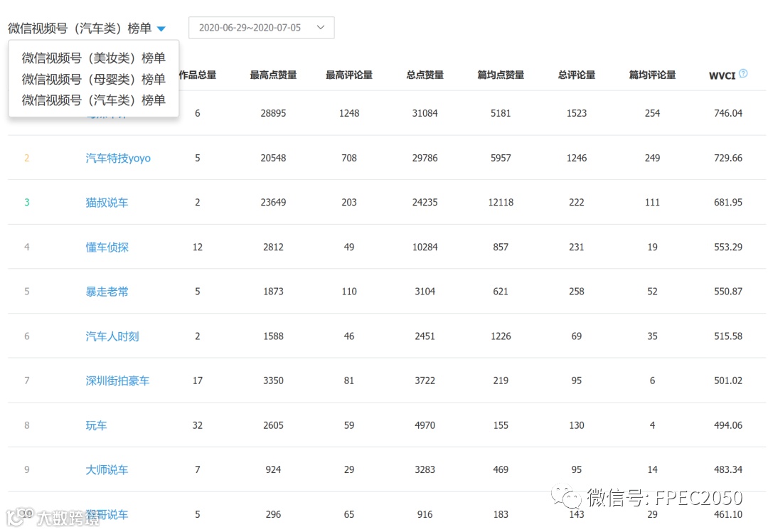This screenshot has height=532, width=768.
Task: Choose 微信视频号（汽车类）榜单 in the dropdown list
Action: pos(94,100)
